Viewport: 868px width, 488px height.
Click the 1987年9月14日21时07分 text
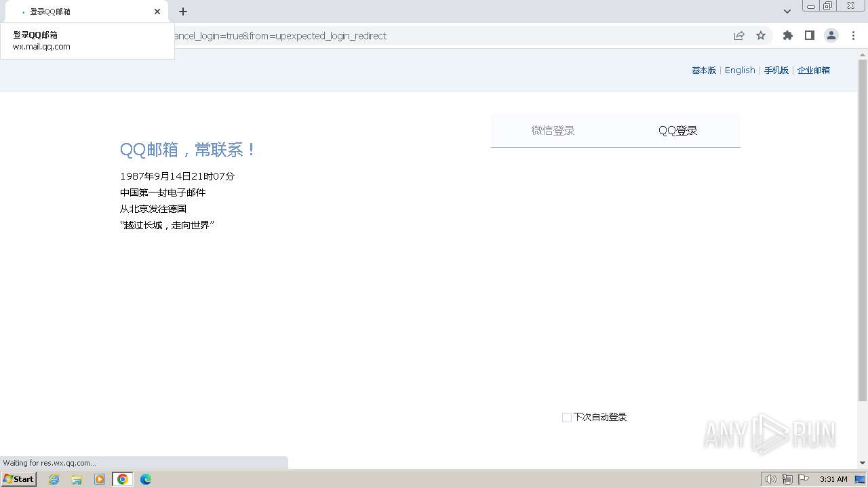coord(177,176)
